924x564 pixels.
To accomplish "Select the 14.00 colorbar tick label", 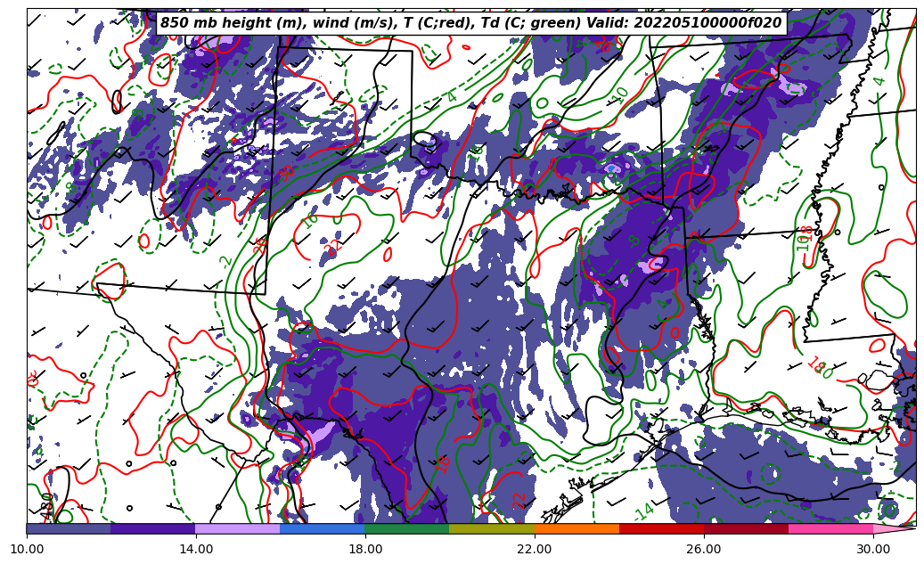I will (196, 549).
